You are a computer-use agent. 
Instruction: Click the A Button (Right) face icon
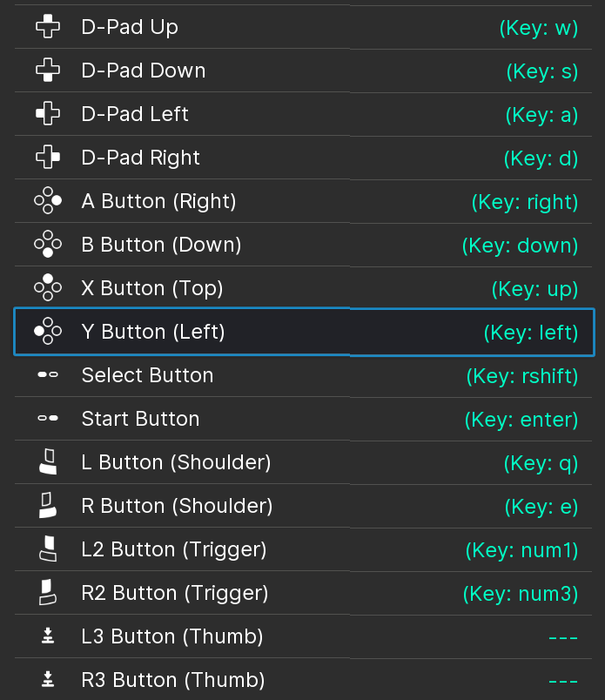point(48,201)
